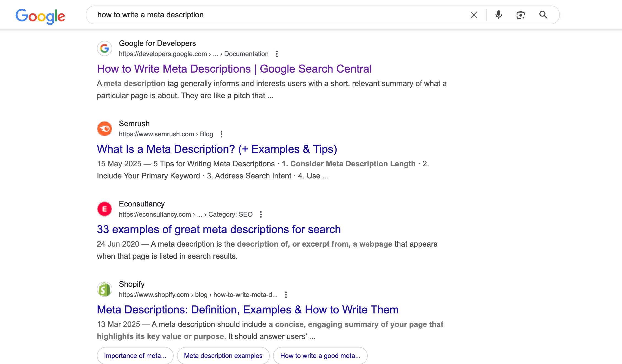Screen dimensions: 622x364
Task: Click the Semrush site name
Action: [x=134, y=124]
